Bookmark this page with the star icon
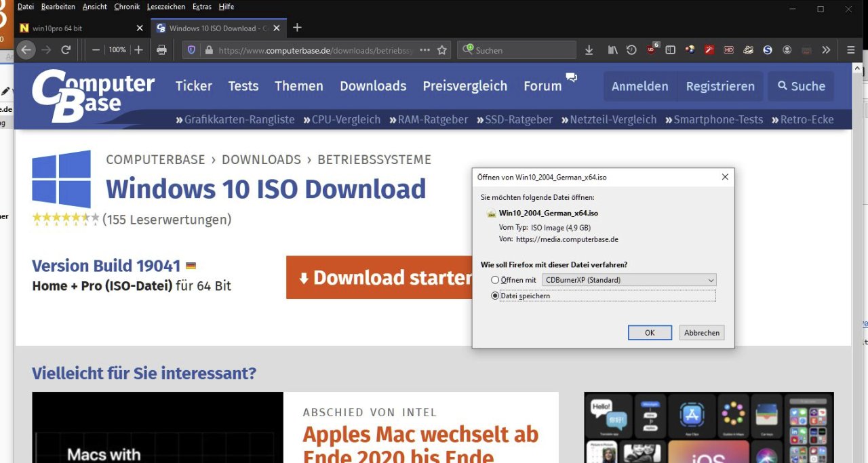The image size is (868, 463). point(442,50)
